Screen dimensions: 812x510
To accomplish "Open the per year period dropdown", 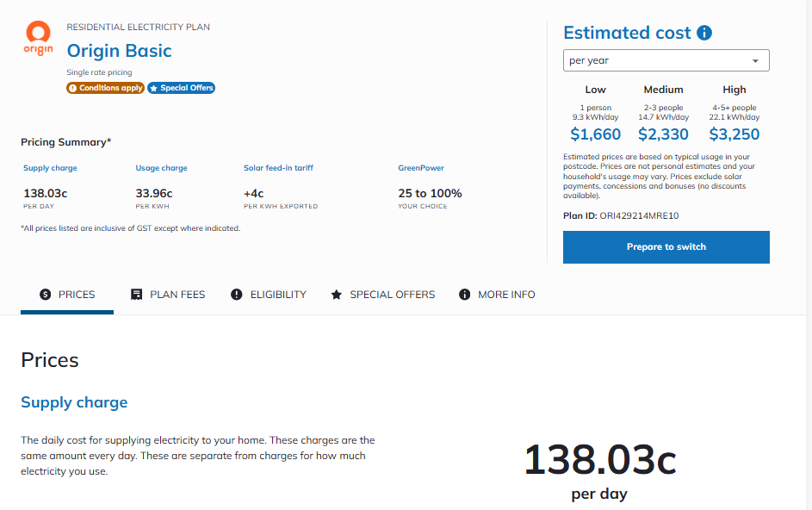I will (666, 60).
